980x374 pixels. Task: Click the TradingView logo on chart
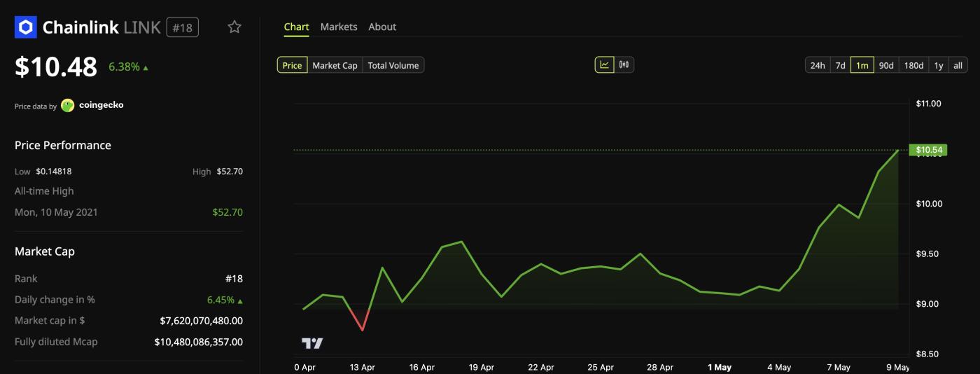[x=312, y=343]
